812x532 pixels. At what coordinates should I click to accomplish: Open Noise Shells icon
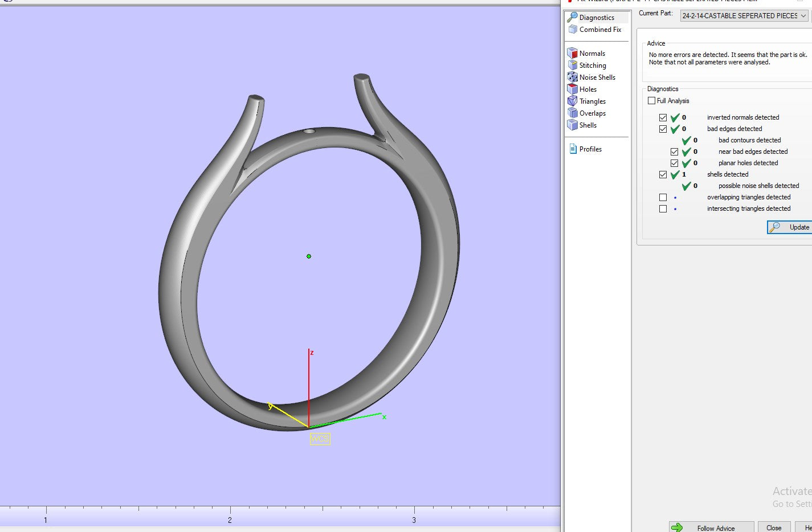click(x=573, y=77)
